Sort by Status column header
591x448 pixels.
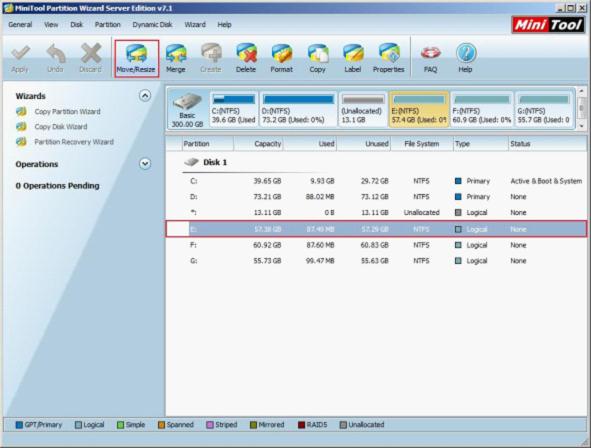[x=547, y=144]
